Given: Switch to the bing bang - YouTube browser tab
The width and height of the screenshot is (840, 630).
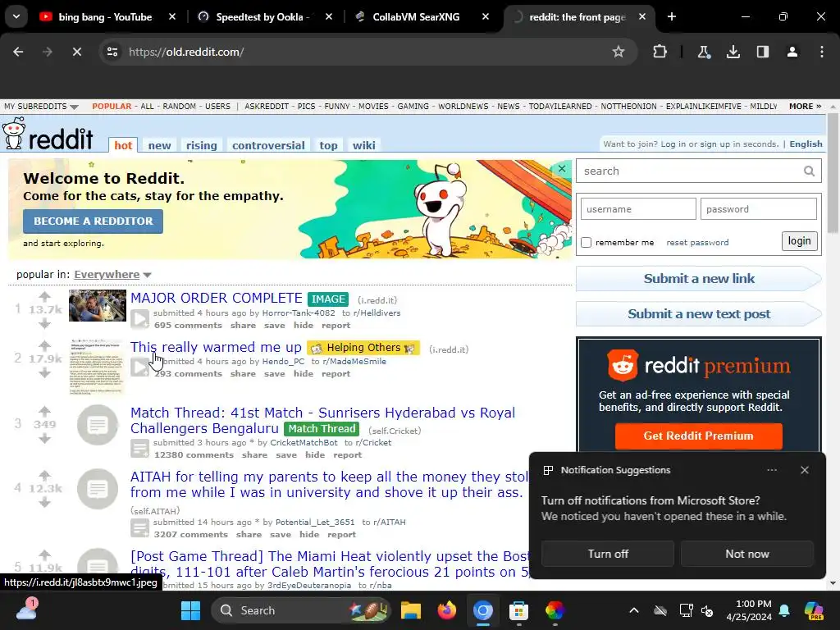Looking at the screenshot, I should [107, 17].
